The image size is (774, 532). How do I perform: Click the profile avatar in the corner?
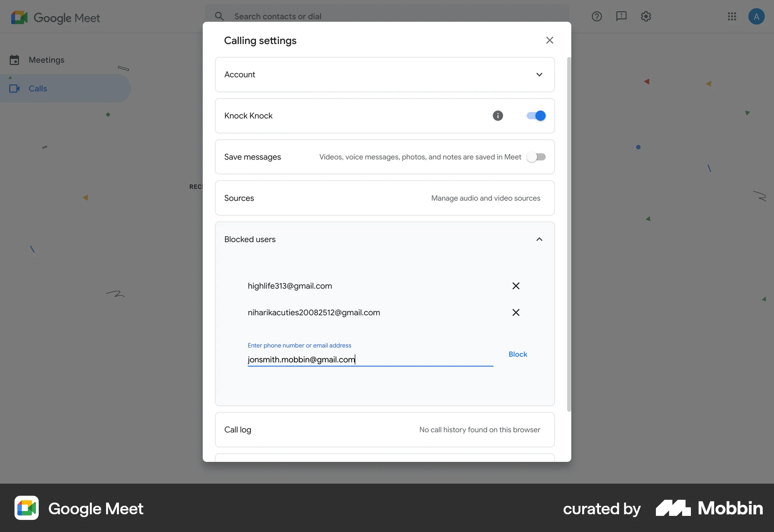click(x=757, y=16)
